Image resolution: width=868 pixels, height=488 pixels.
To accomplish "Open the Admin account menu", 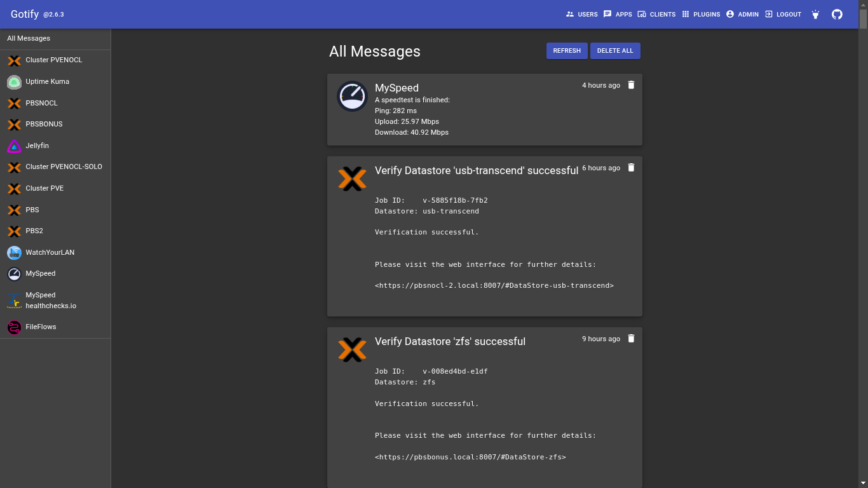I will [x=742, y=14].
